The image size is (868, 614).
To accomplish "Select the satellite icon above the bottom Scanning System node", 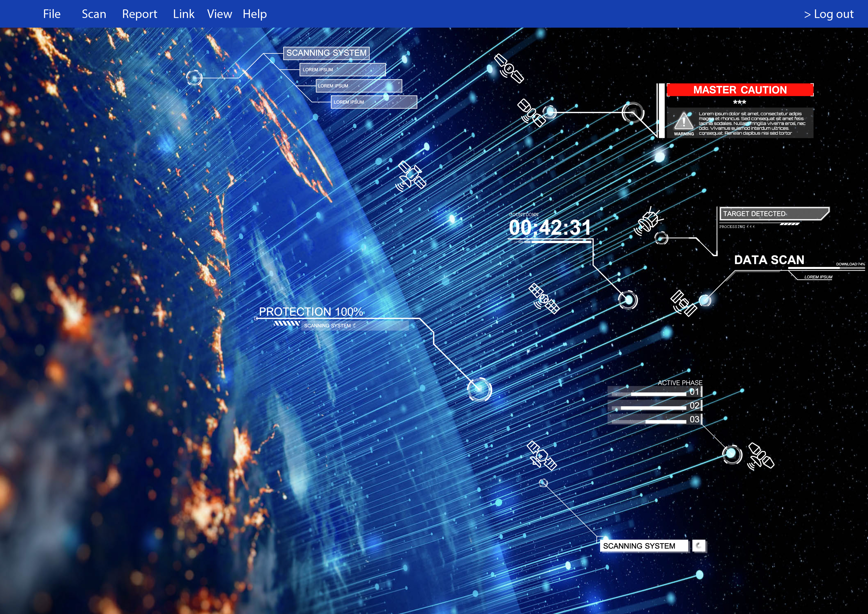I will (x=541, y=455).
